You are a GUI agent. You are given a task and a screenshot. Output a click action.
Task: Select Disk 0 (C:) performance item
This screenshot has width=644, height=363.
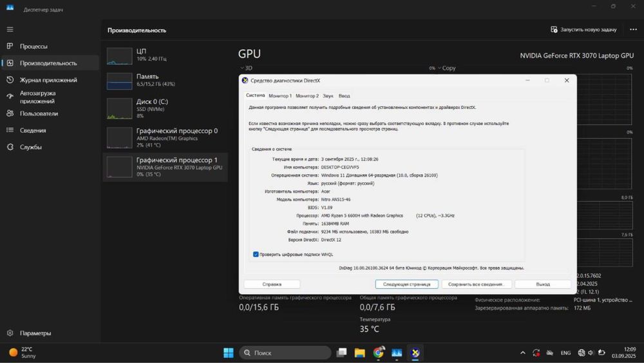(x=165, y=108)
